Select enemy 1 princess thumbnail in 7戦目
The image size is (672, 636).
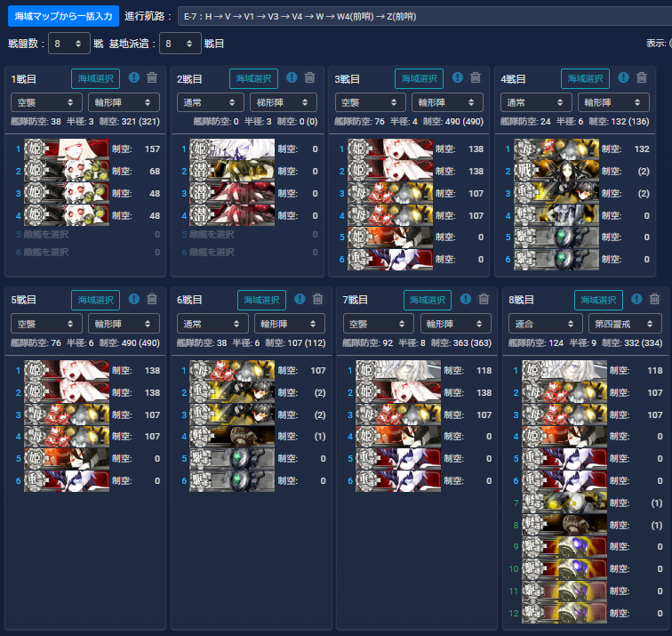pyautogui.click(x=398, y=371)
